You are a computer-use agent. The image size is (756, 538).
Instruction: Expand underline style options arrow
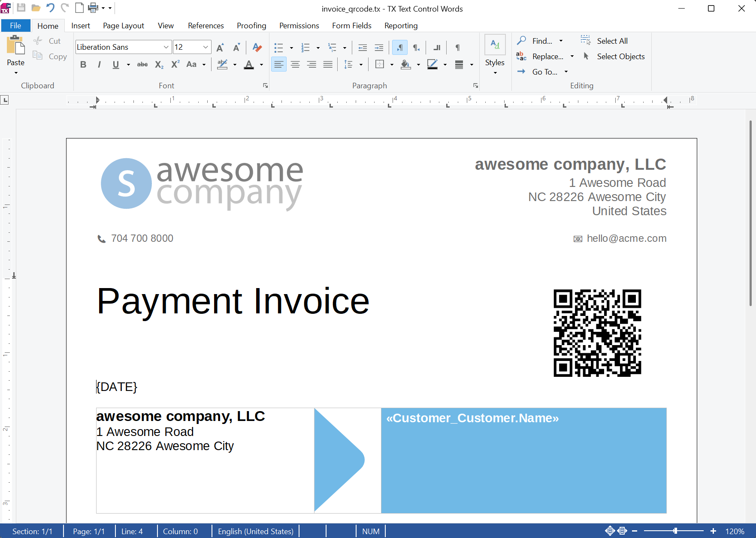click(128, 65)
